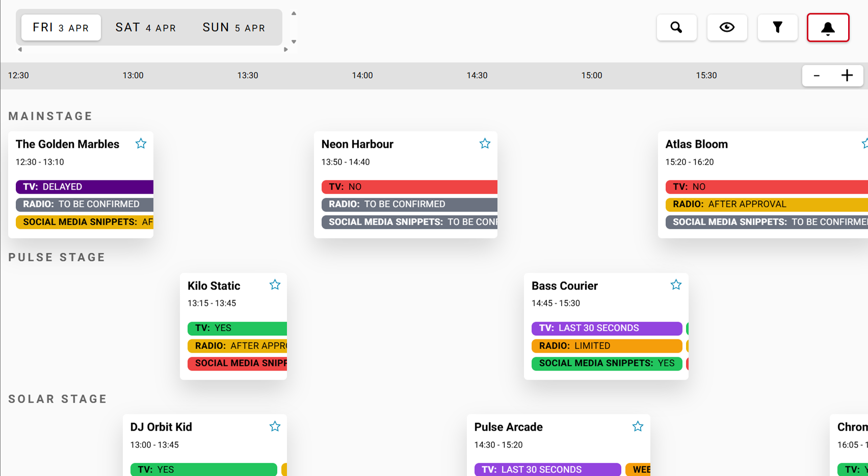868x476 pixels.
Task: Zoom in timeline with plus button
Action: 847,75
